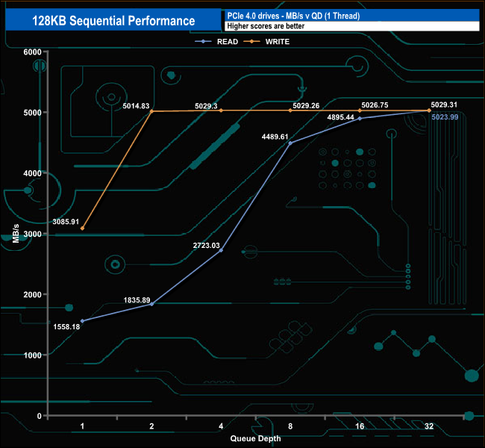
Task: Click the y-axis tick label 6000
Action: [33, 52]
